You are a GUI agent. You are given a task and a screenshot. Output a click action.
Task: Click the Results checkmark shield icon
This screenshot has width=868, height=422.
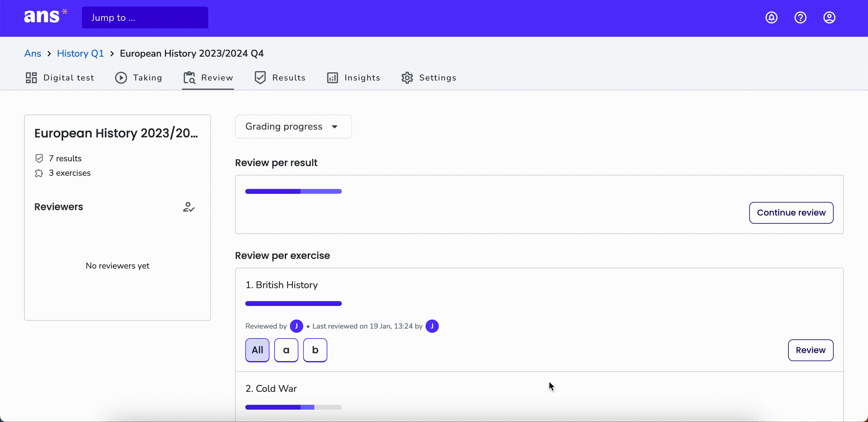260,77
